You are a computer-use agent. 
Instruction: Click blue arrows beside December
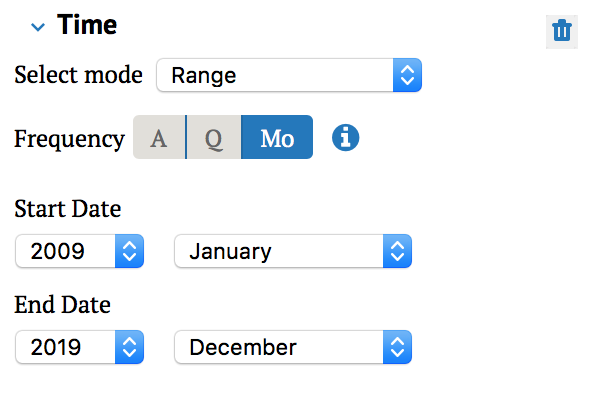(398, 347)
